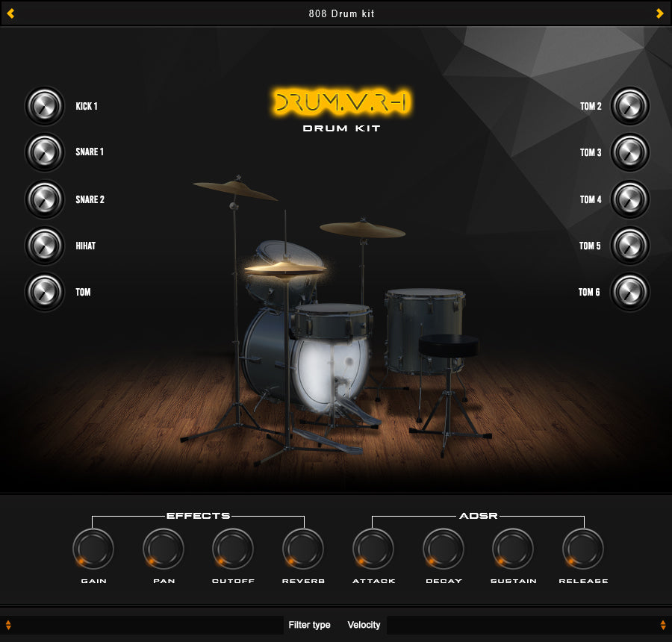
Task: Click the KICK 1 label
Action: pyautogui.click(x=87, y=106)
